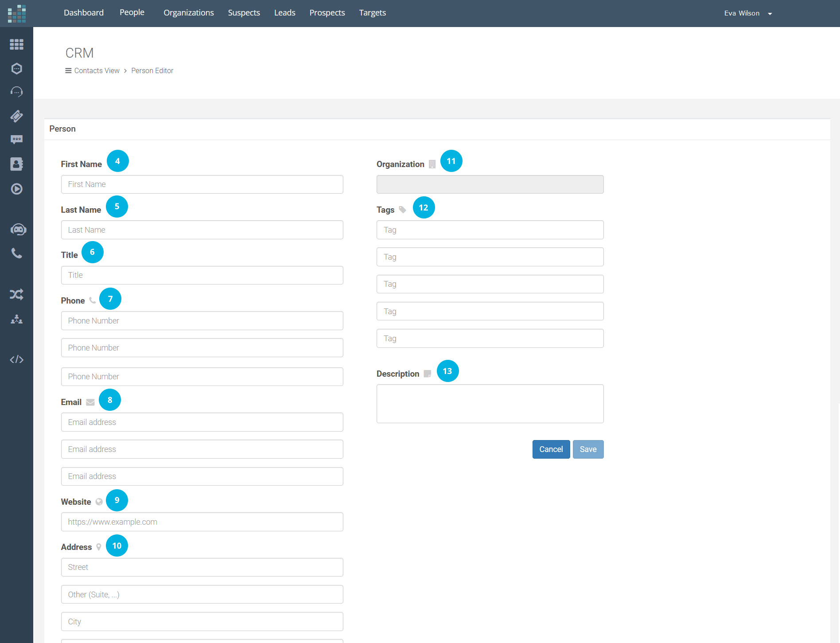This screenshot has width=840, height=643.
Task: Focus the fifth Tag input field
Action: (490, 339)
